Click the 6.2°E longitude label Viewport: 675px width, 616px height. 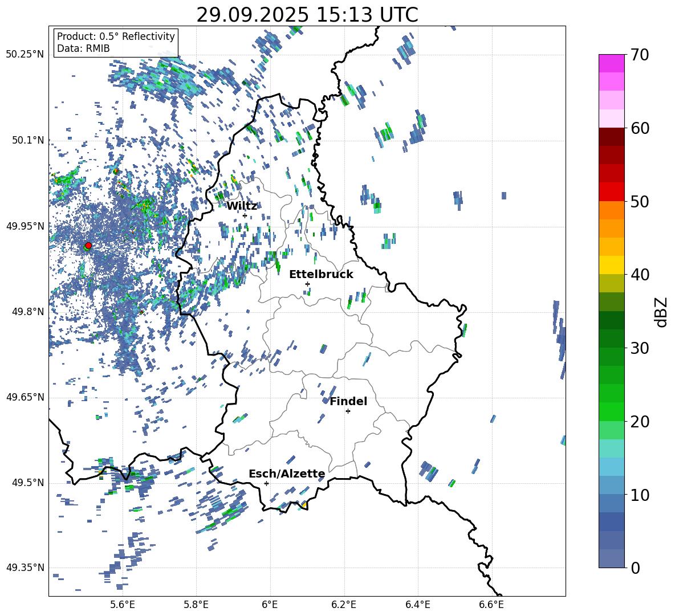point(344,605)
